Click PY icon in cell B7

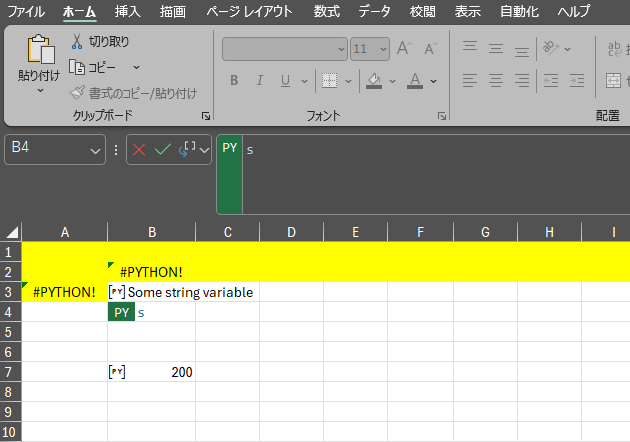click(x=117, y=372)
